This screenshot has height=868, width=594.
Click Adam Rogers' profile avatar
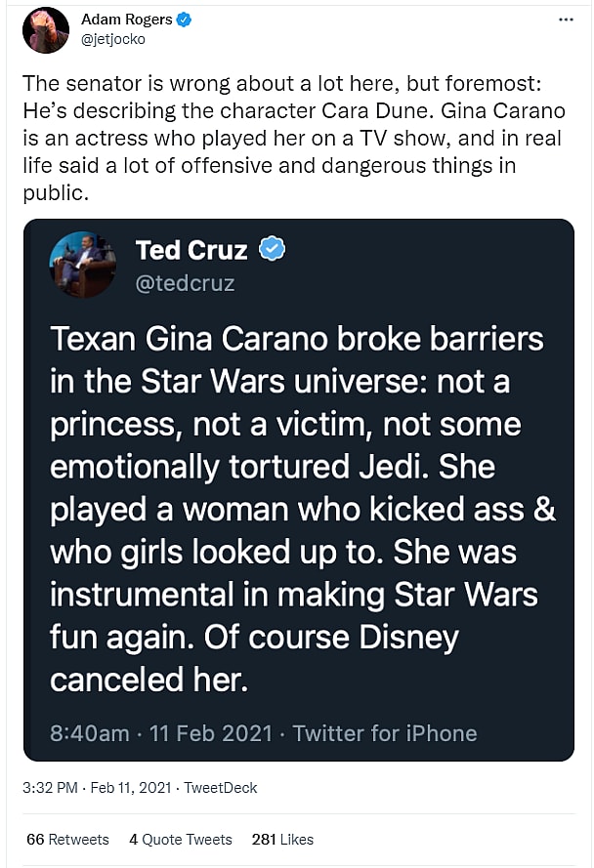click(46, 29)
